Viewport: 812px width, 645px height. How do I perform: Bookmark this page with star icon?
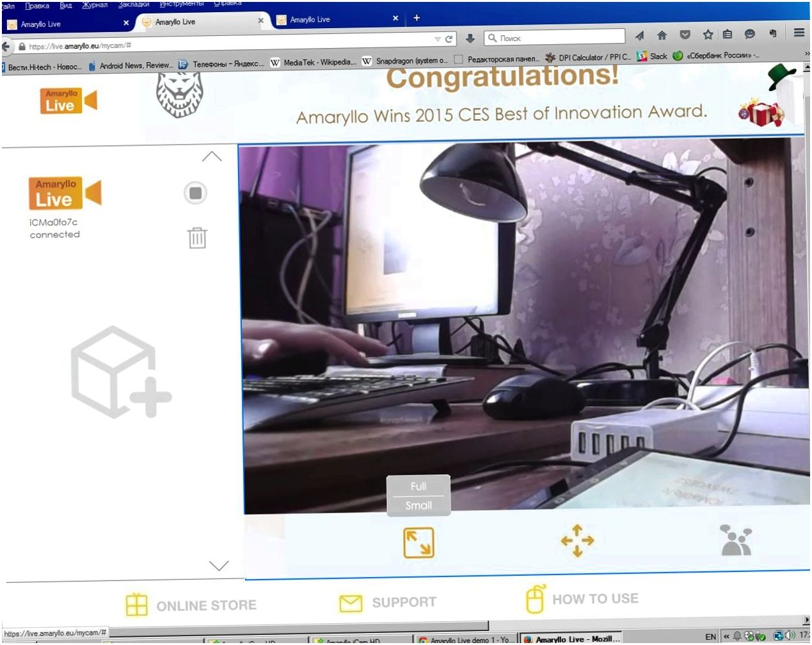(708, 34)
